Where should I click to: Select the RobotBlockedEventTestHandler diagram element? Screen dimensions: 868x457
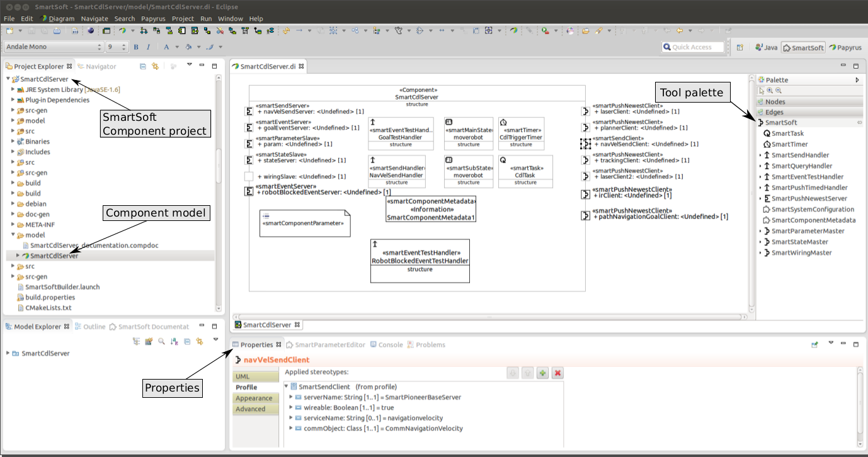tap(420, 261)
